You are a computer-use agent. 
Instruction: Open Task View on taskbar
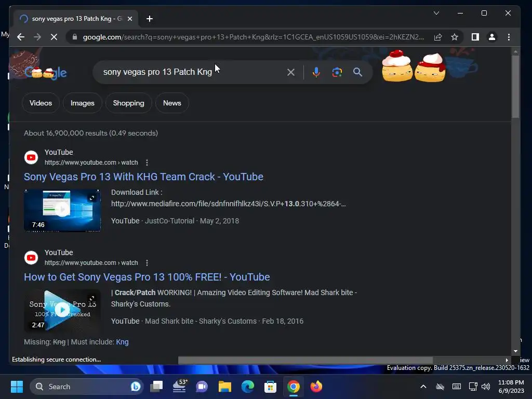[156, 387]
